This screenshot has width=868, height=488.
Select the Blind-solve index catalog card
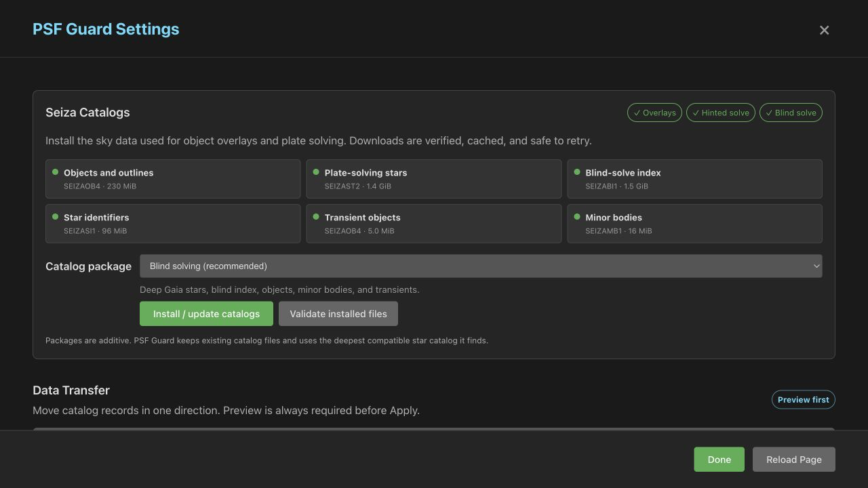pyautogui.click(x=695, y=179)
